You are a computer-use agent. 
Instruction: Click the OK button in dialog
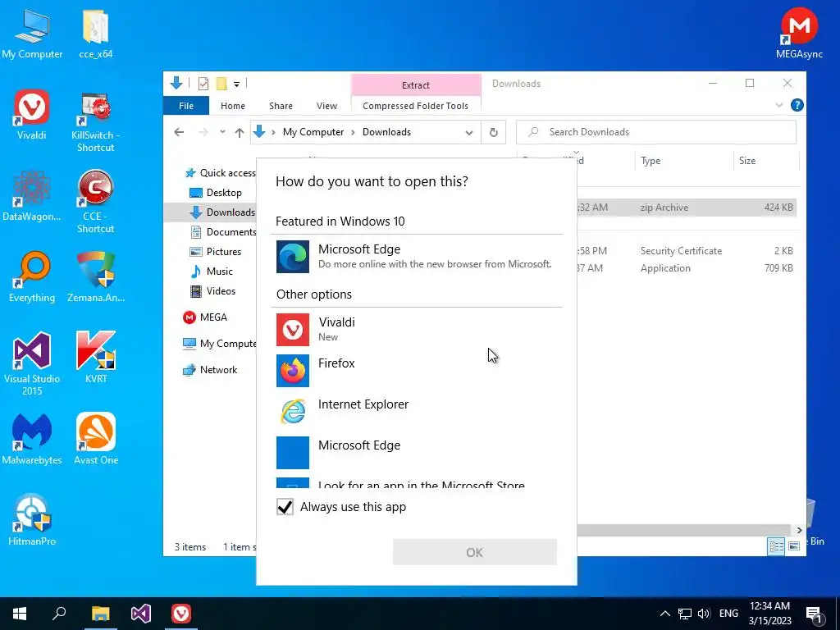tap(475, 552)
